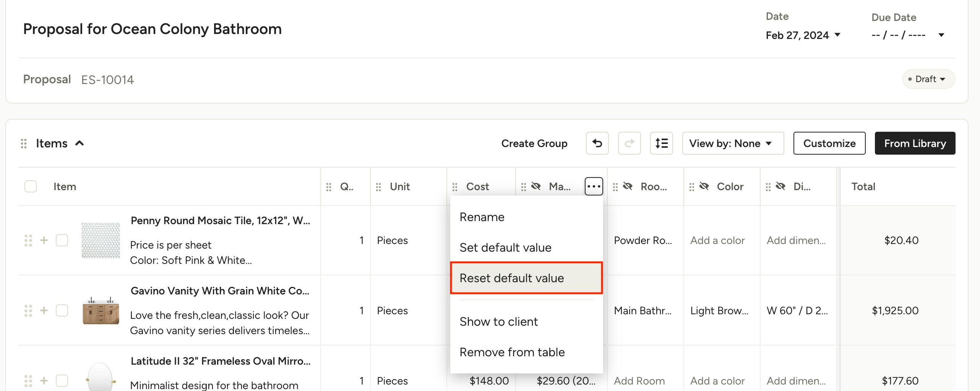
Task: Toggle Color column hidden-eye visibility icon
Action: (704, 186)
